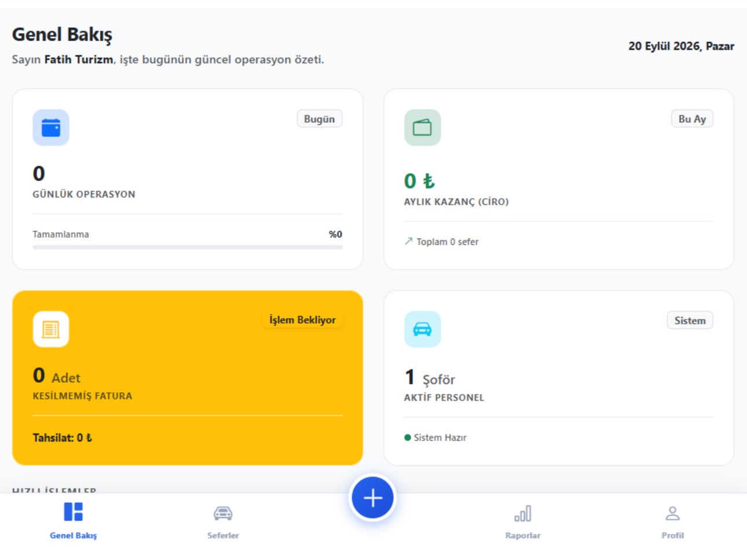This screenshot has width=747, height=560.
Task: Click the %0 completion percentage
Action: [x=336, y=234]
